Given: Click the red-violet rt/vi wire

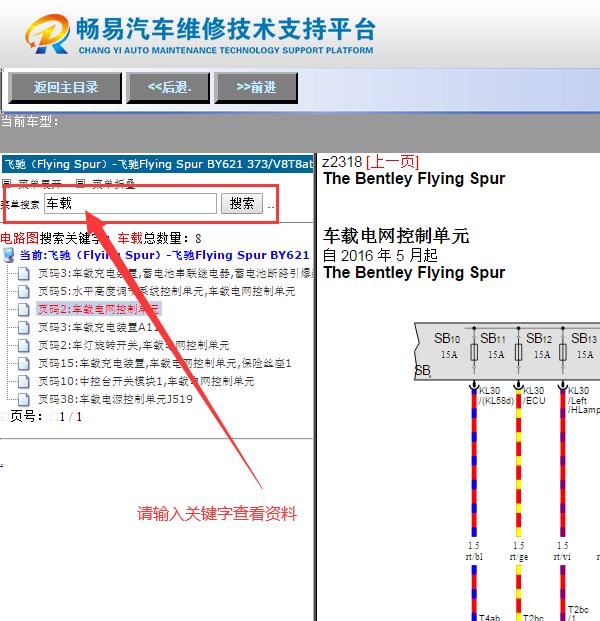Looking at the screenshot, I should point(563,463).
